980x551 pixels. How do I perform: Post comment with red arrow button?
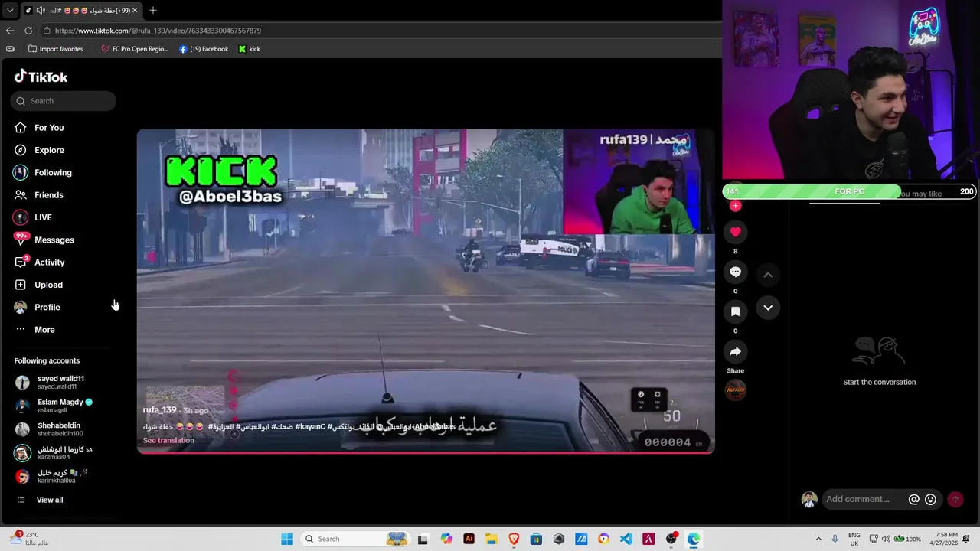955,499
